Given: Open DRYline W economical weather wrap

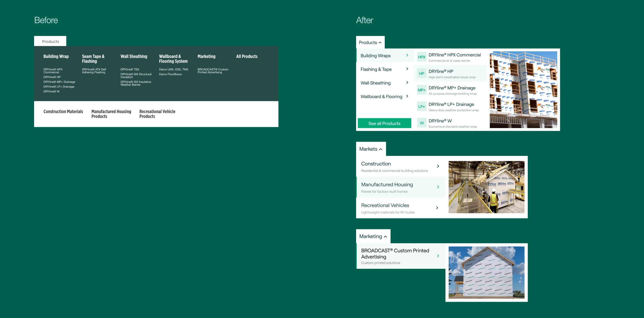Looking at the screenshot, I should click(450, 123).
